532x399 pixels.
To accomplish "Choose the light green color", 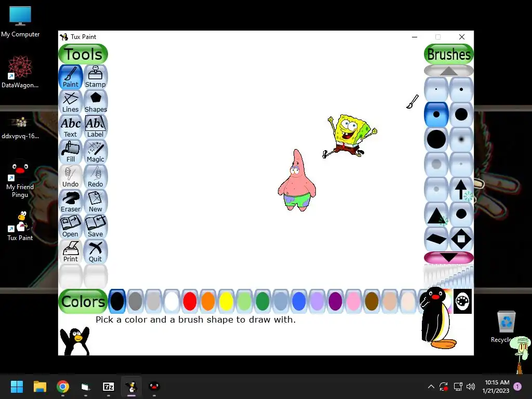I will click(x=244, y=301).
